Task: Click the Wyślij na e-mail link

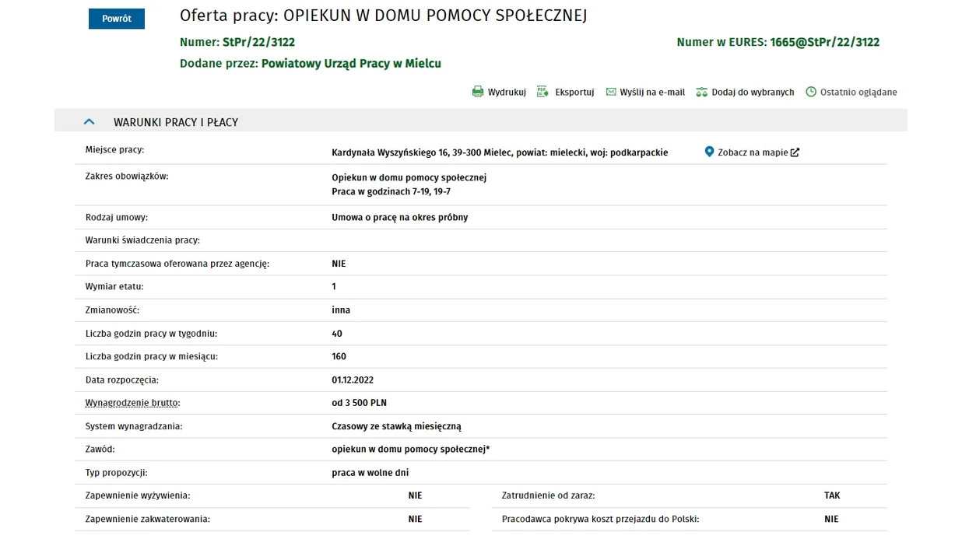Action: pyautogui.click(x=652, y=92)
